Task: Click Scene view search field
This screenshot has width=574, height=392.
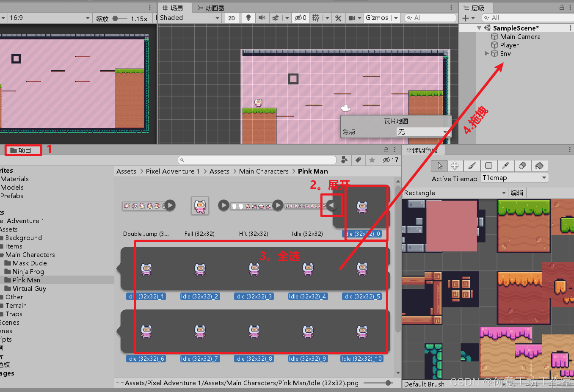Action: tap(430, 18)
